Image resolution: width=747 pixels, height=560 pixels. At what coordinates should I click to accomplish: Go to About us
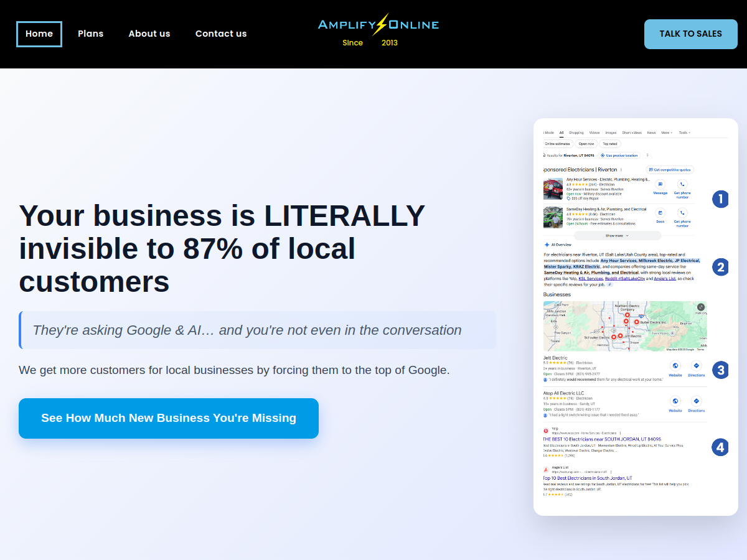[x=149, y=34]
